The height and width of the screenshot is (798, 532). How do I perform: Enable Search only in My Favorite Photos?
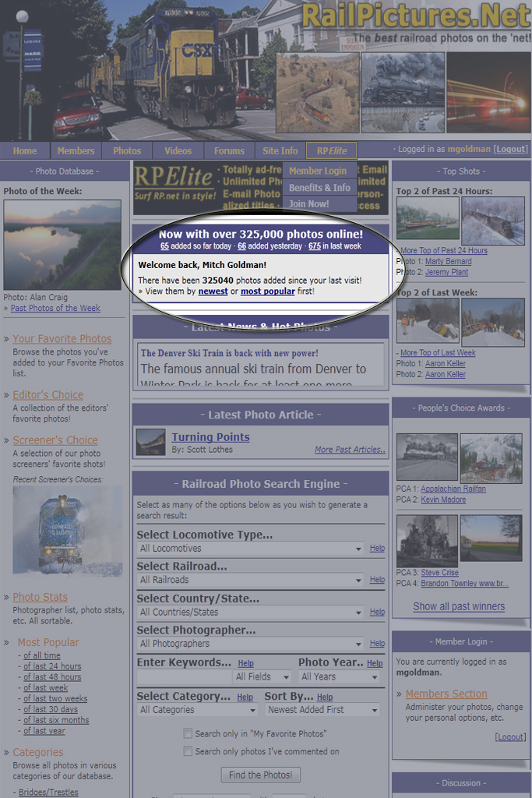tap(188, 733)
